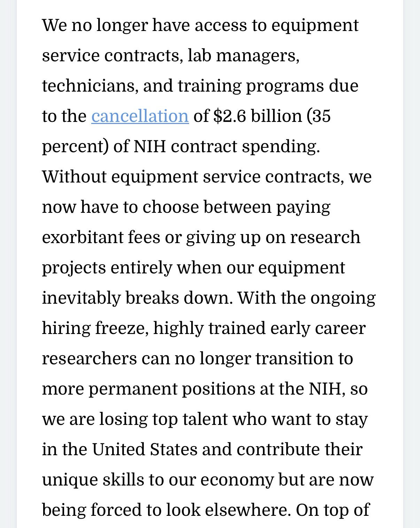Click the words "hiring freeze"

click(x=93, y=328)
